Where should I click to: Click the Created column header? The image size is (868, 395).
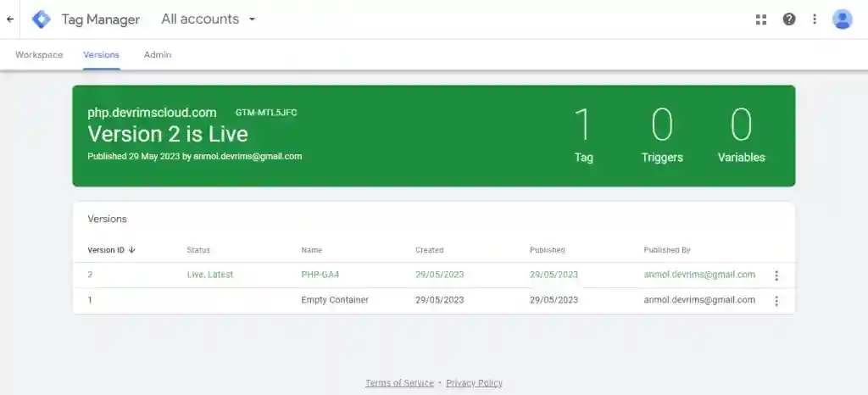430,250
